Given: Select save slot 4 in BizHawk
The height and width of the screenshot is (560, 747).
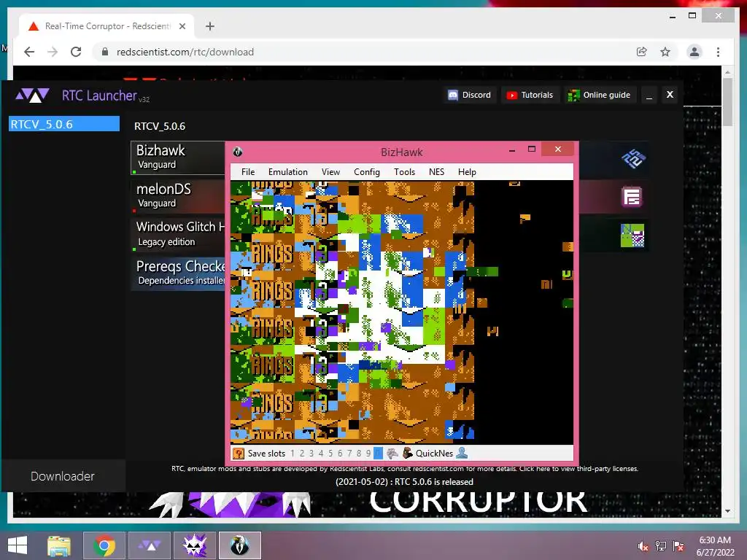Looking at the screenshot, I should (x=321, y=454).
